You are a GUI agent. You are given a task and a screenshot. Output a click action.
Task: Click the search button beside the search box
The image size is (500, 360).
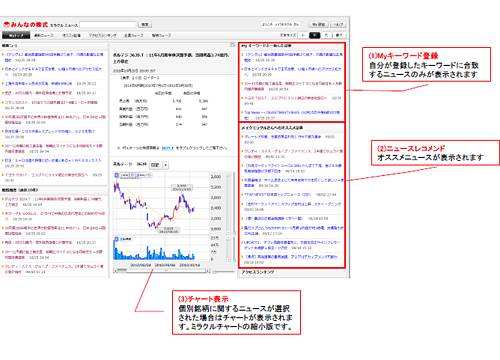(x=145, y=24)
